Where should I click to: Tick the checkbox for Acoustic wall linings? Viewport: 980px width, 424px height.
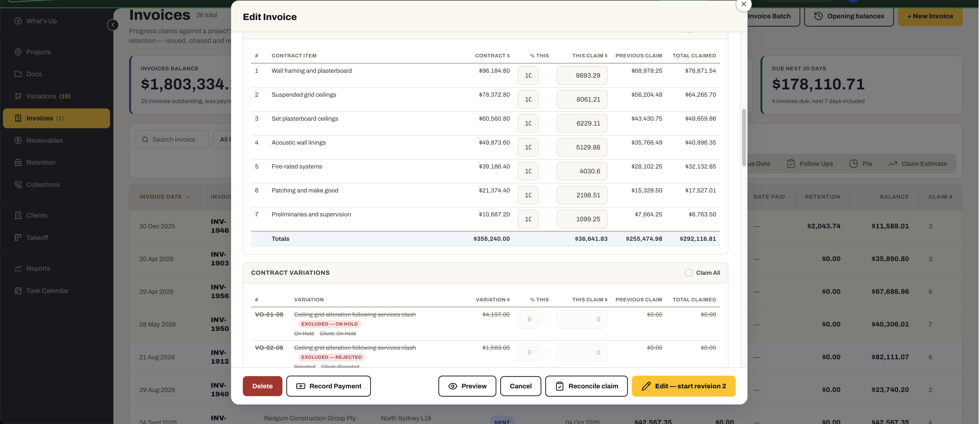tap(545, 148)
